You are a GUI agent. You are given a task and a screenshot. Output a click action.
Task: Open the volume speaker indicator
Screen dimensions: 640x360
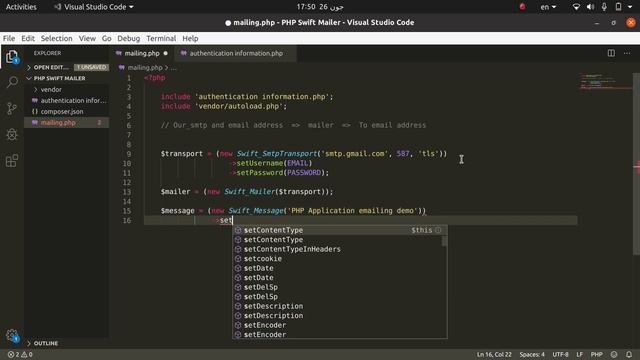(590, 7)
